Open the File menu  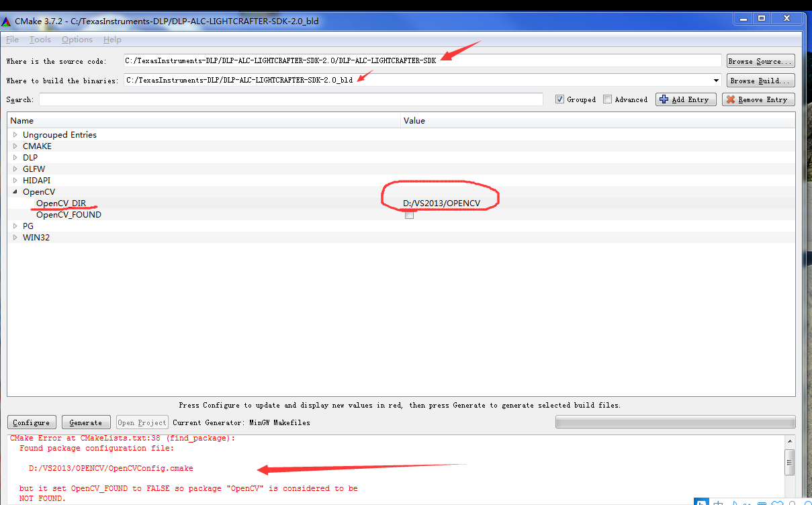[12, 40]
